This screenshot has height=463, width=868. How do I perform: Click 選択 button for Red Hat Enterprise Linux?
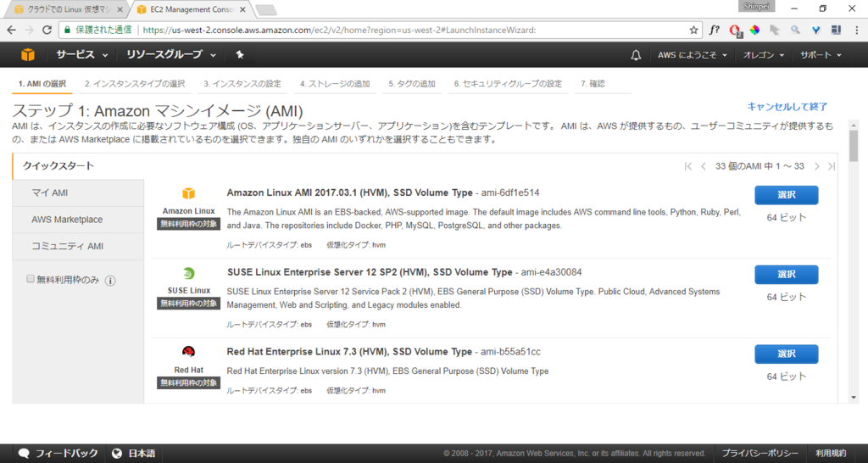click(x=786, y=354)
